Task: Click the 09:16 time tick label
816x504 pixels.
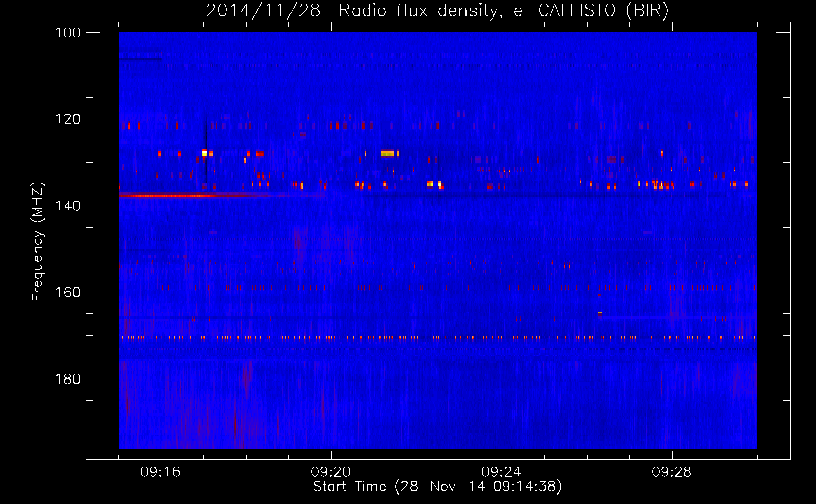Action: [160, 472]
